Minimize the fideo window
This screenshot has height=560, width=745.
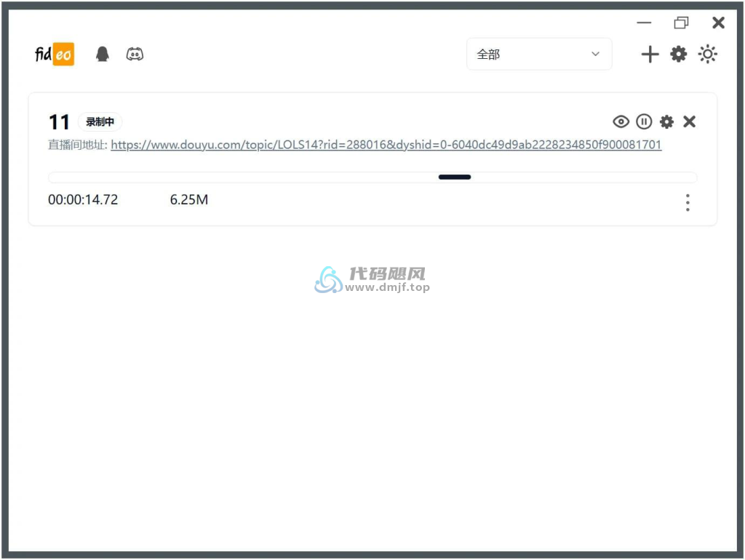click(644, 23)
